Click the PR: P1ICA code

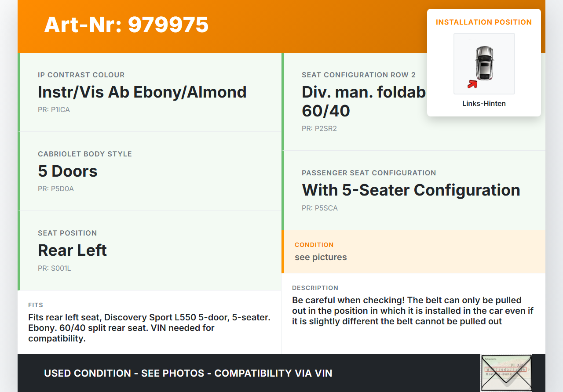pos(54,110)
